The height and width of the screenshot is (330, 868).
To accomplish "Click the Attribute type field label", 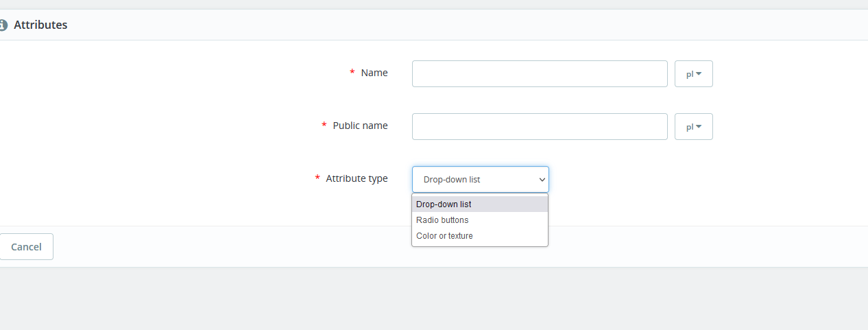I will click(x=357, y=178).
